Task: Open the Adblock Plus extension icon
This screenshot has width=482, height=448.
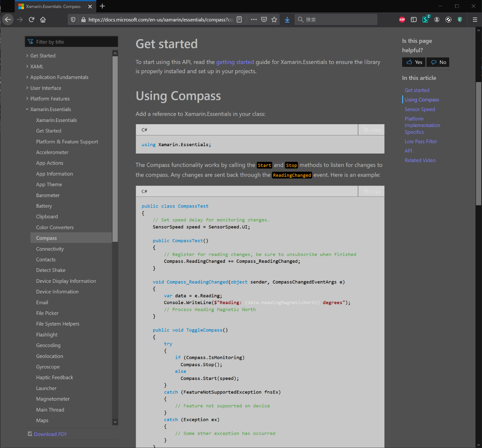Action: coord(402,20)
